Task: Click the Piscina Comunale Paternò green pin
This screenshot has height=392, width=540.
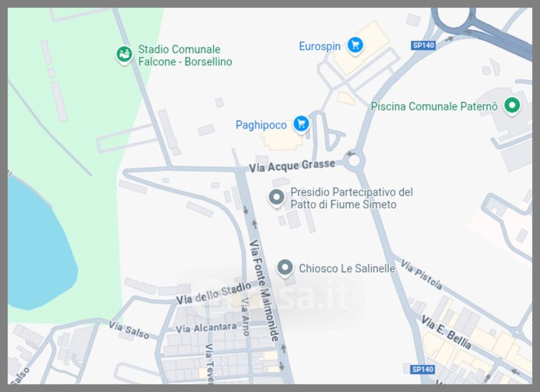Action: 512,105
